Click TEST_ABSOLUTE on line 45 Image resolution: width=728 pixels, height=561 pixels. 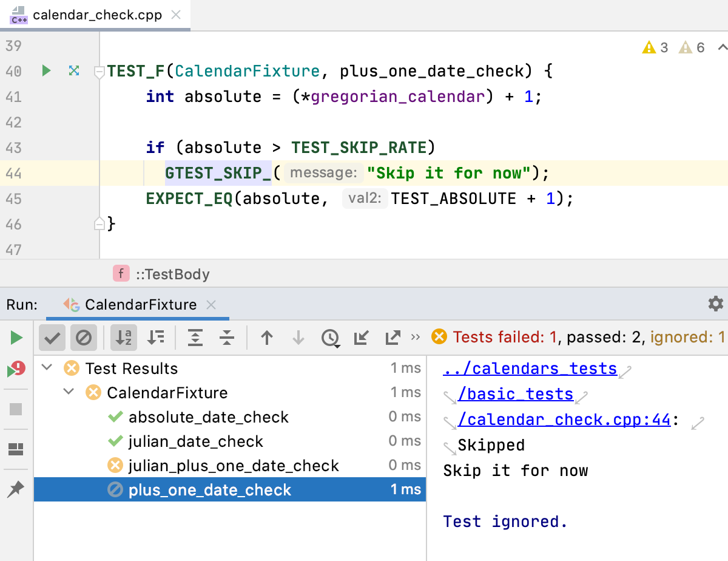click(x=454, y=199)
